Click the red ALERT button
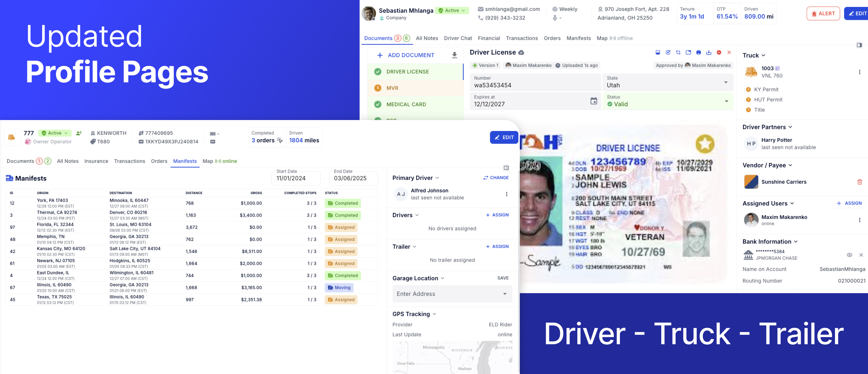 [x=823, y=13]
